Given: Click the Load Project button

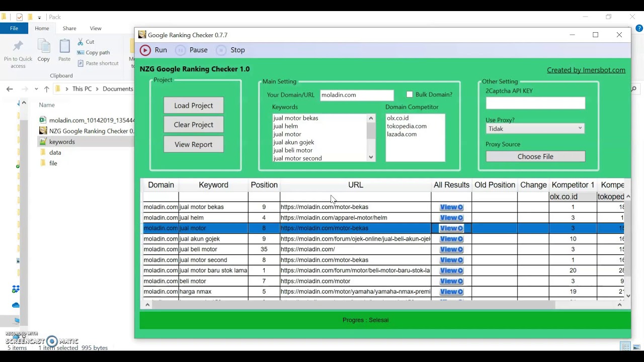Looking at the screenshot, I should [x=194, y=106].
